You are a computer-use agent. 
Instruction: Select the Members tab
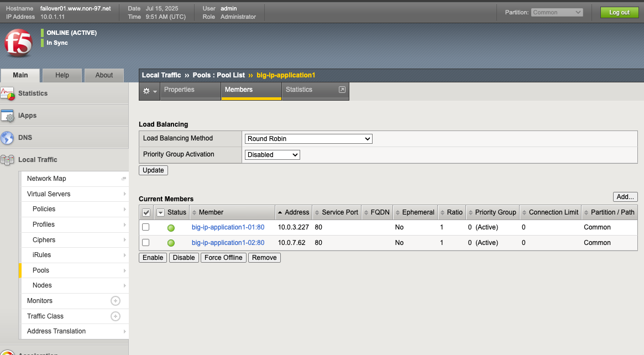pyautogui.click(x=252, y=90)
